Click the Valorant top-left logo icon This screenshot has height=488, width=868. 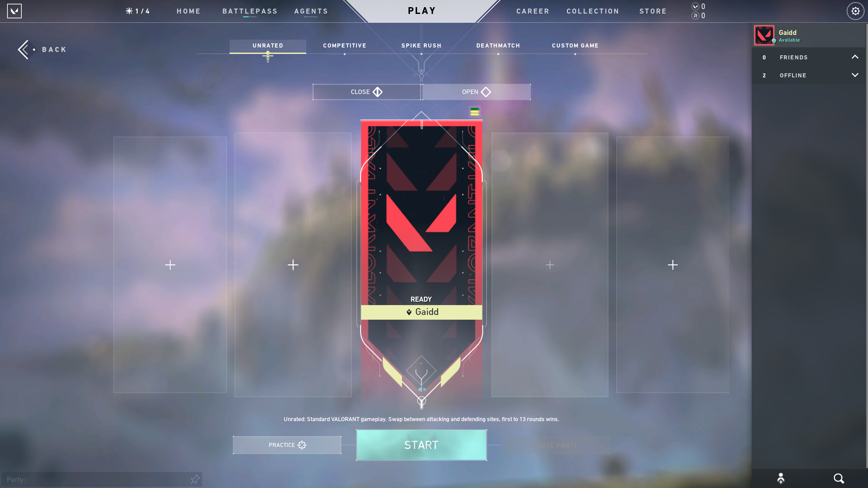point(14,11)
